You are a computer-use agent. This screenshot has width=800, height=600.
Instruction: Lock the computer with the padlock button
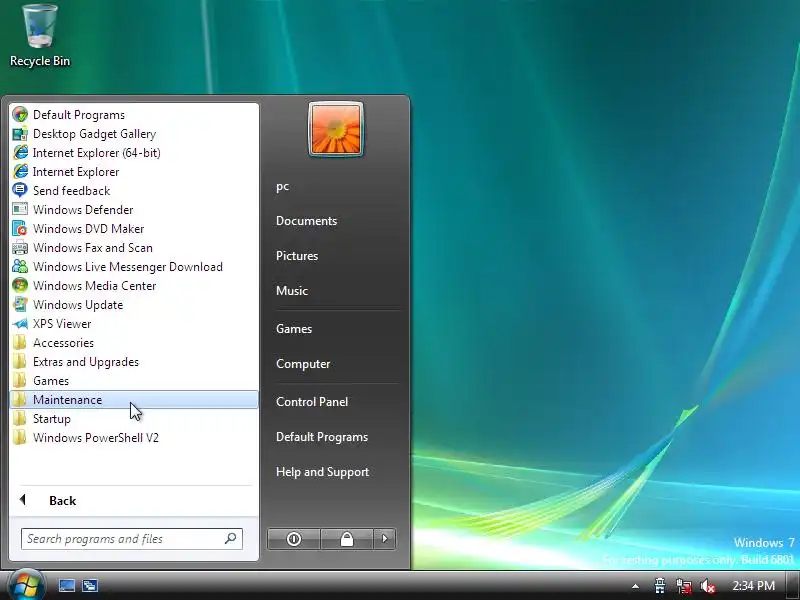click(346, 539)
